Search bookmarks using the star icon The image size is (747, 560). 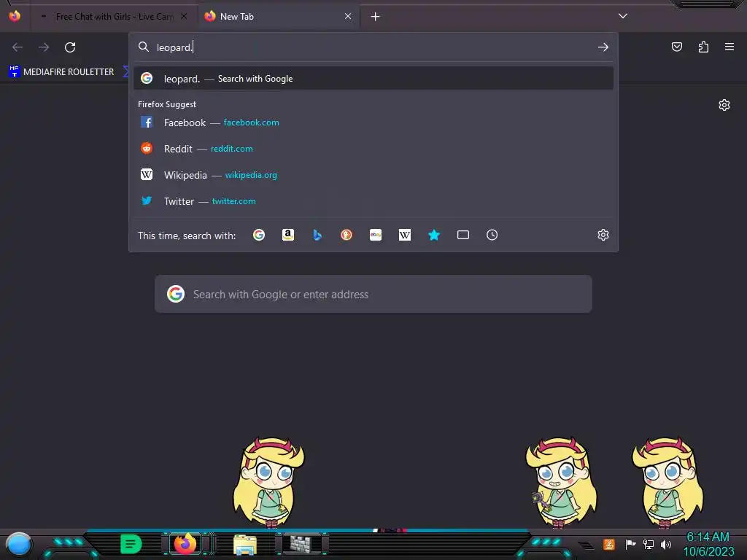(x=434, y=235)
